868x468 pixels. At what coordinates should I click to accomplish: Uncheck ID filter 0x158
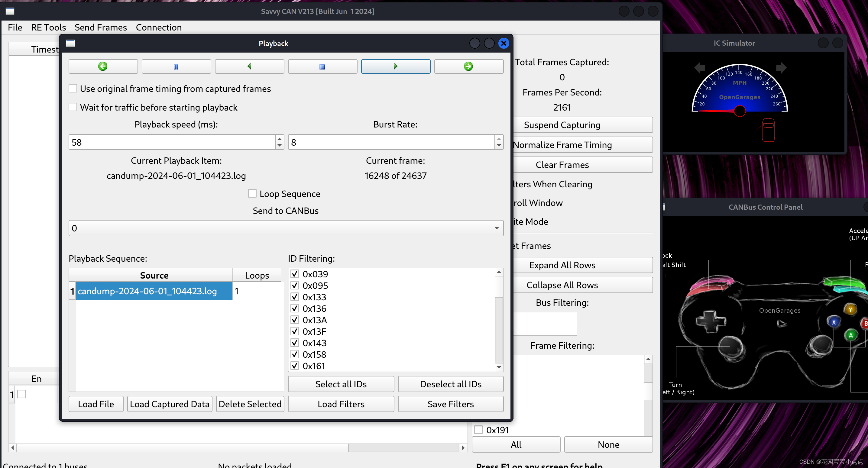[x=295, y=354]
